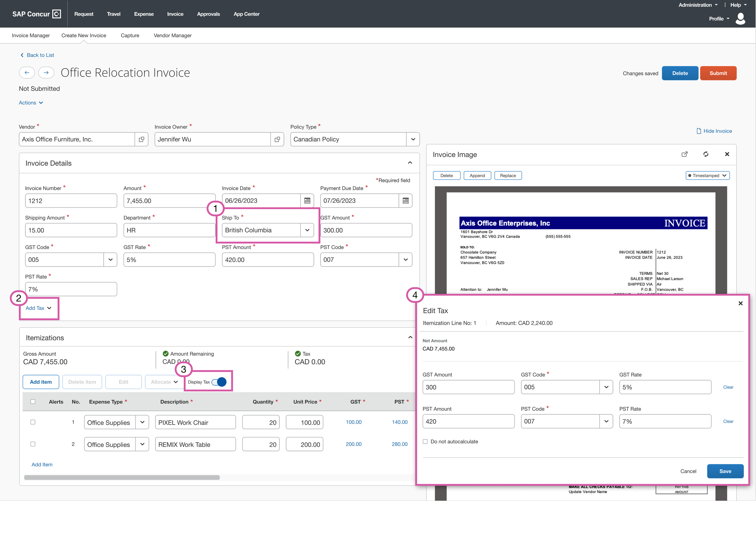Screen dimensions: 756x557
Task: Check the Do not autocalculate checkbox
Action: pos(425,441)
